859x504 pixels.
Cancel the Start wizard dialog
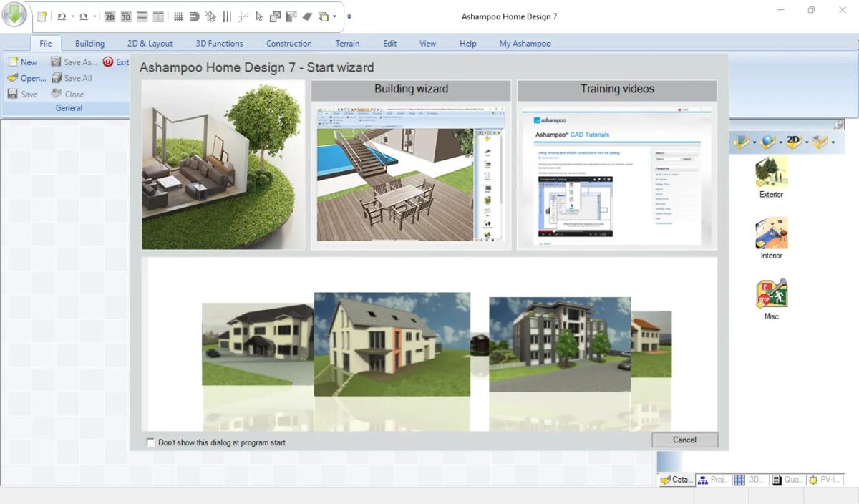point(684,440)
